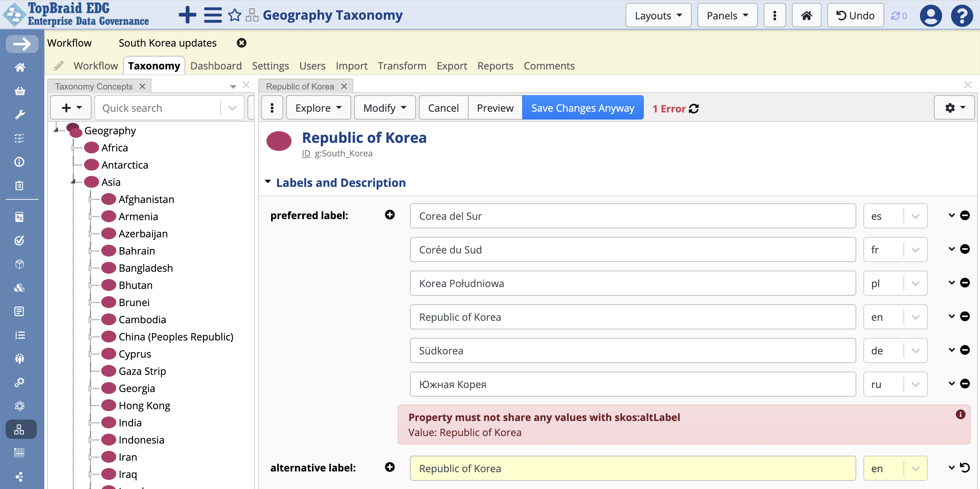
Task: Expand the Afghanistan tree node
Action: [x=91, y=199]
